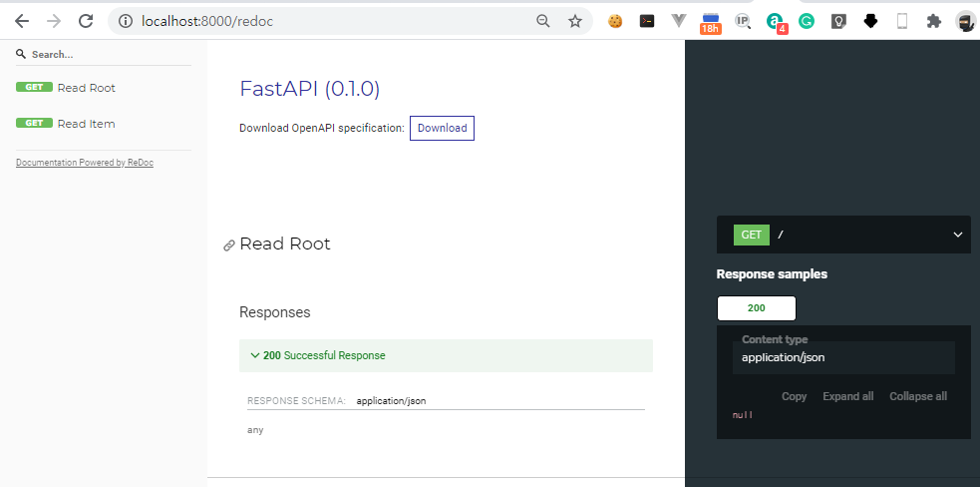Expand the GET / endpoint dropdown
Image resolution: width=980 pixels, height=487 pixels.
click(843, 235)
